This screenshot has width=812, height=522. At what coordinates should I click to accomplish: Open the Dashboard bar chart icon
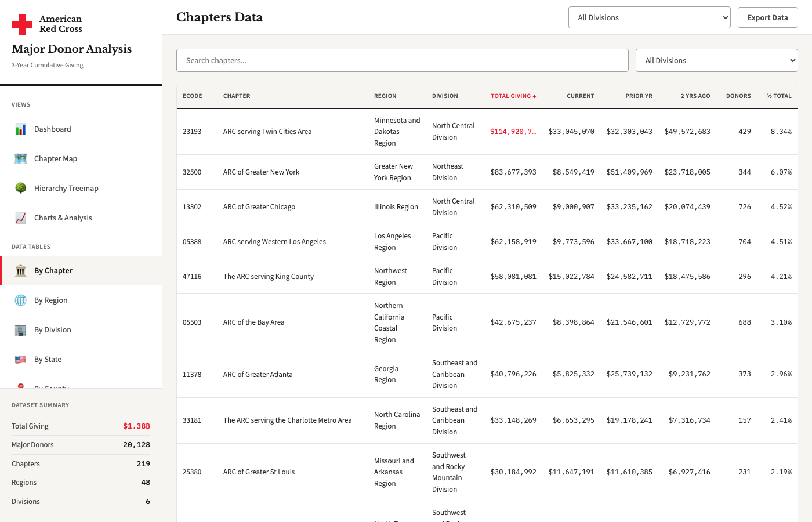pos(21,129)
